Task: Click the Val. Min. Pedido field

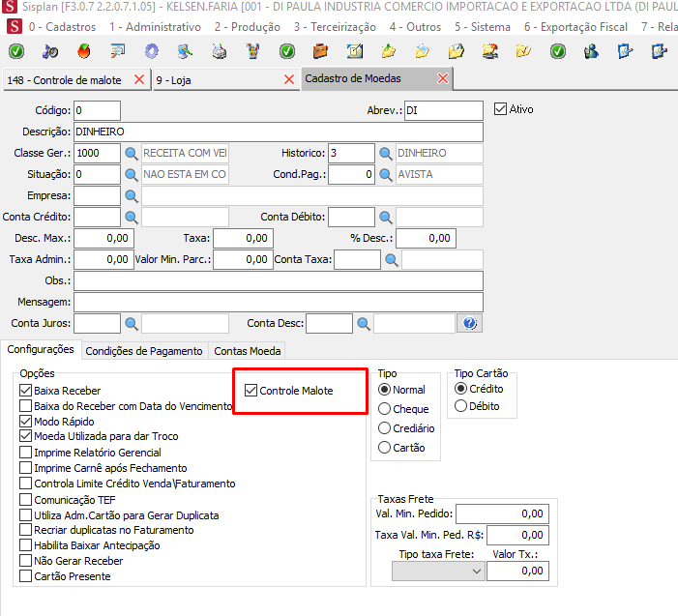Action: click(502, 514)
